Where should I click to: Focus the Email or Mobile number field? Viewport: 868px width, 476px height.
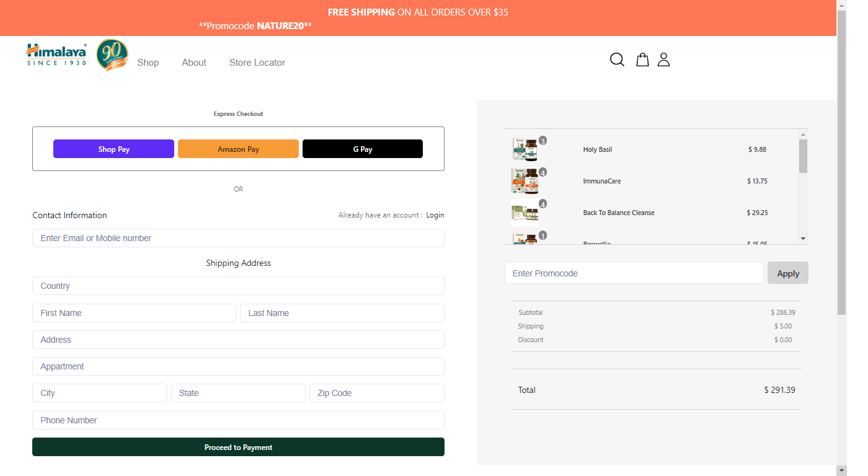238,238
